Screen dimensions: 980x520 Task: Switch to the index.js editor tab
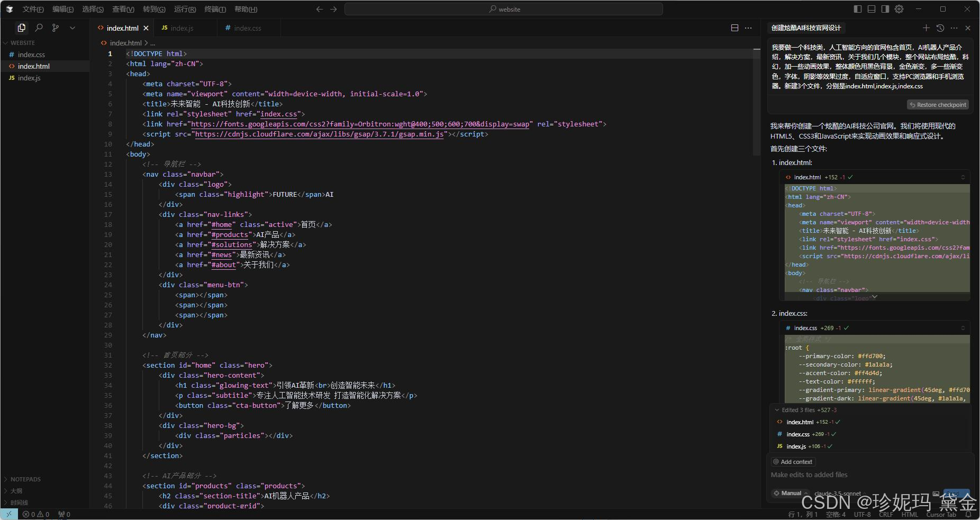[185, 28]
